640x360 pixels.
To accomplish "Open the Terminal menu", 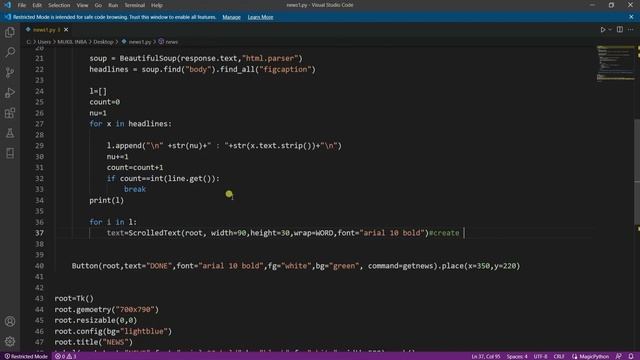I will 135,5.
